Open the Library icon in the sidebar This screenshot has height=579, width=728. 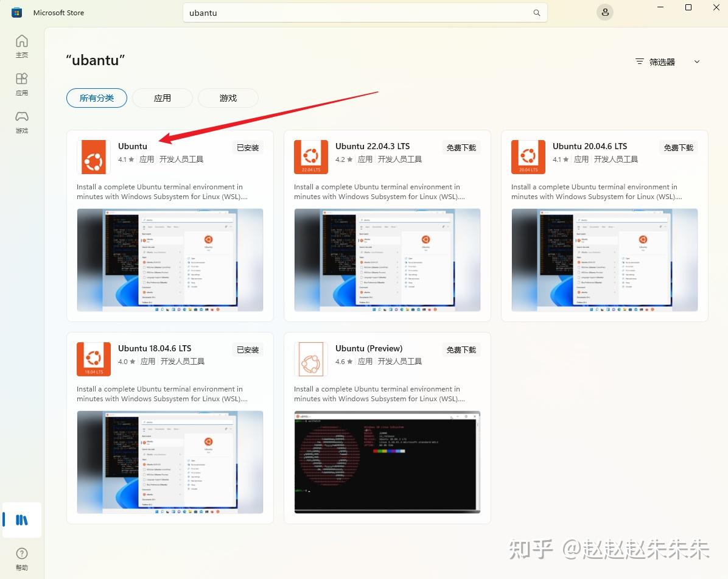coord(22,519)
